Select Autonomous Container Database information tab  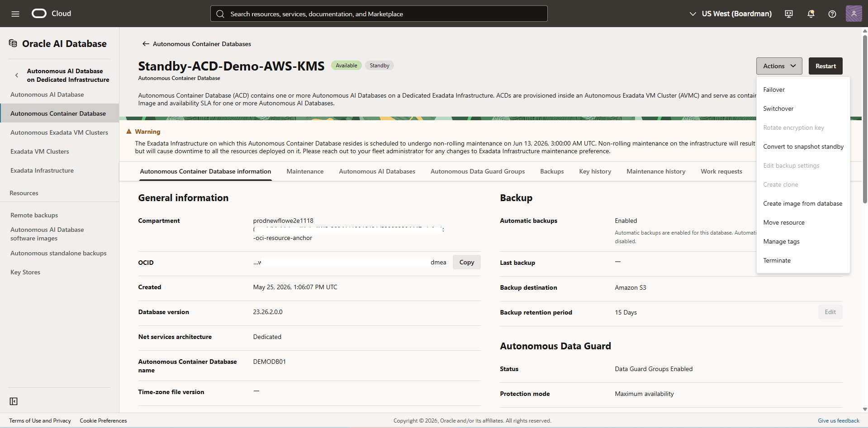tap(205, 171)
